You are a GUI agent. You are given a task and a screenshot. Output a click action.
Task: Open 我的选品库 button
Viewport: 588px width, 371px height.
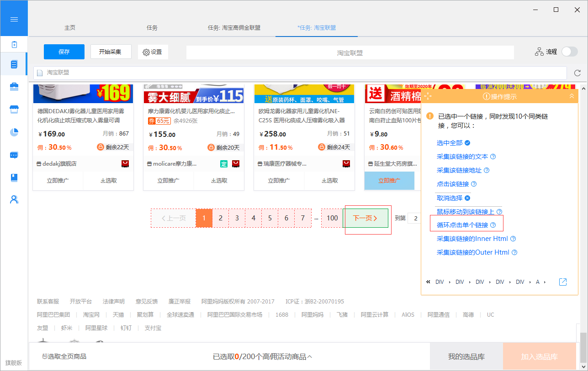(466, 356)
